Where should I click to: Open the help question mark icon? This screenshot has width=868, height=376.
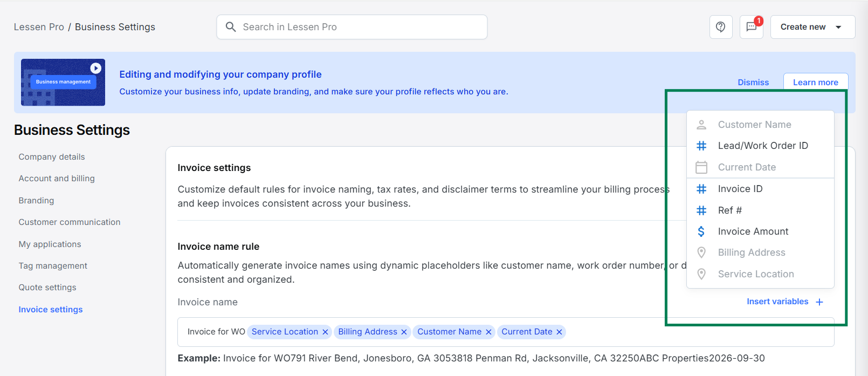720,27
